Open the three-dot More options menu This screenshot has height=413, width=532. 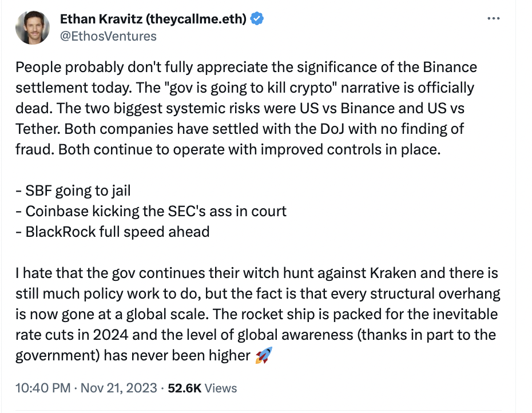493,18
